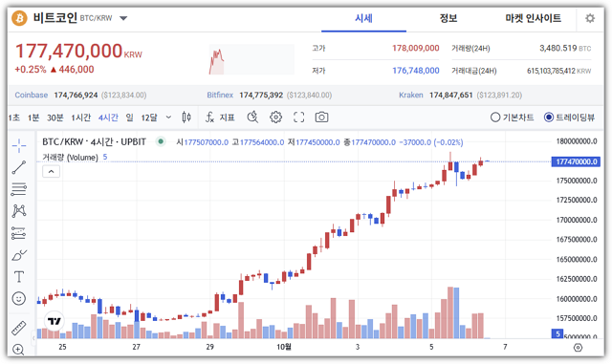This screenshot has height=364, width=612.
Task: Collapse the indicator legend chevron
Action: [51, 171]
